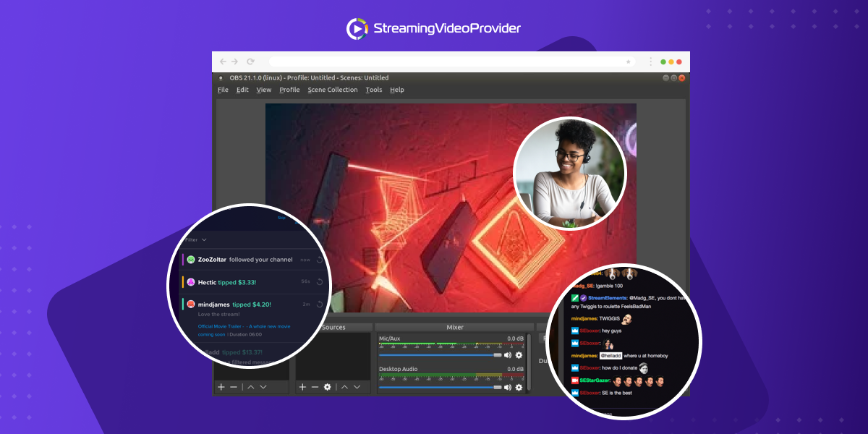The height and width of the screenshot is (434, 868).
Task: Select 'Hectic tipped $3.33!' row
Action: (x=254, y=282)
